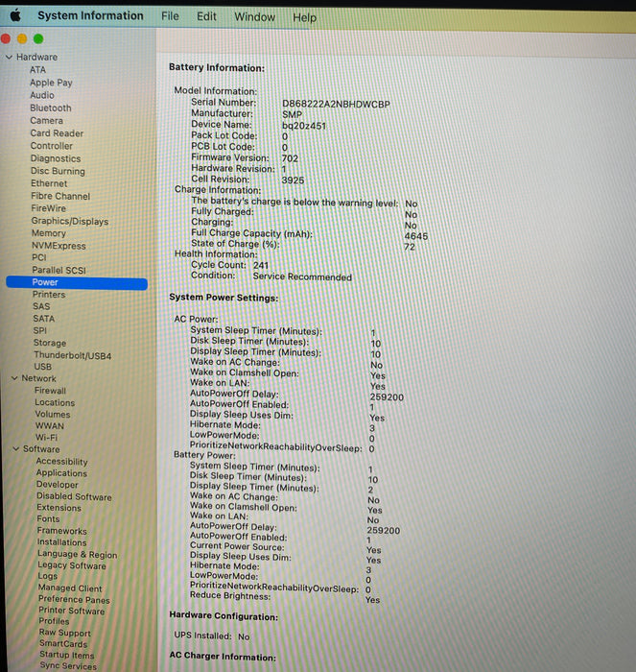Image resolution: width=636 pixels, height=672 pixels.
Task: Select Memory in the sidebar
Action: 48,233
